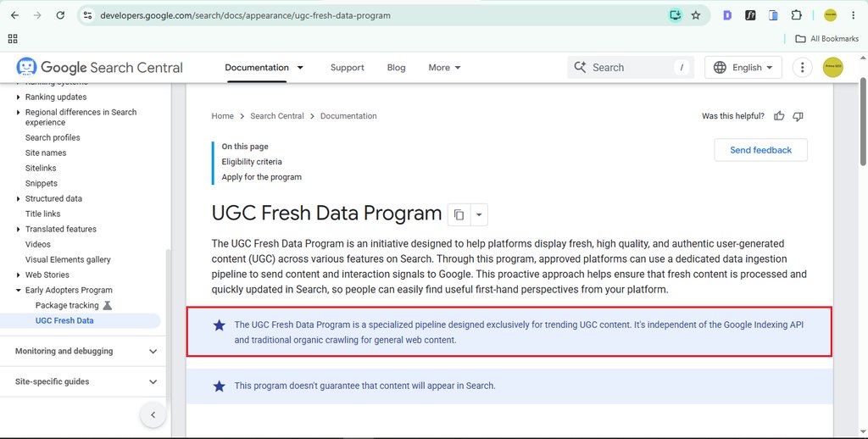Open the Documentation tab
Image resolution: width=868 pixels, height=439 pixels.
click(256, 68)
